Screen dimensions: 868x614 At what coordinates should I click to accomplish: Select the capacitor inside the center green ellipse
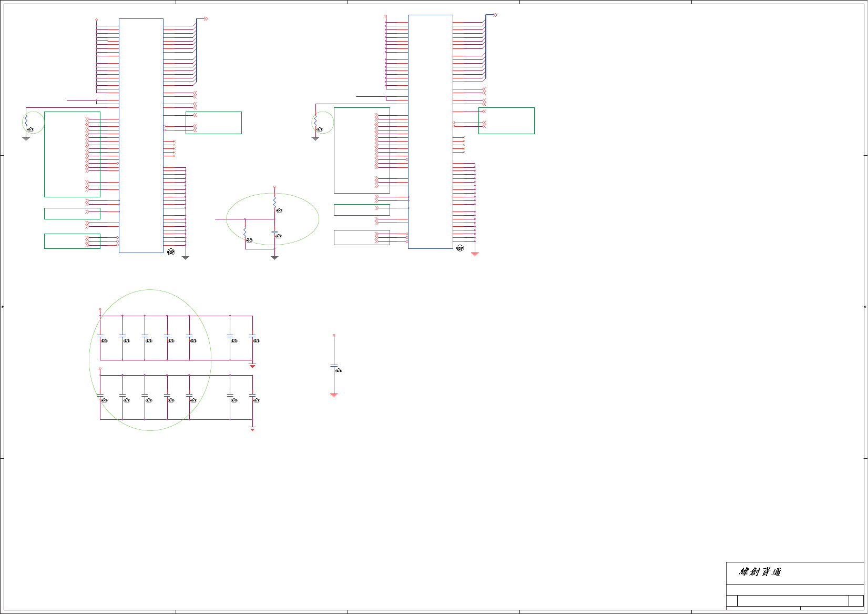[x=274, y=232]
